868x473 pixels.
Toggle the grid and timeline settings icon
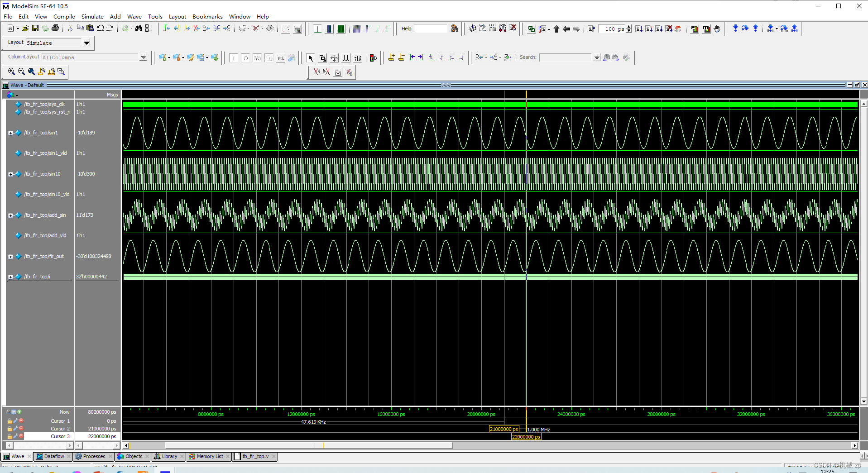click(x=14, y=412)
